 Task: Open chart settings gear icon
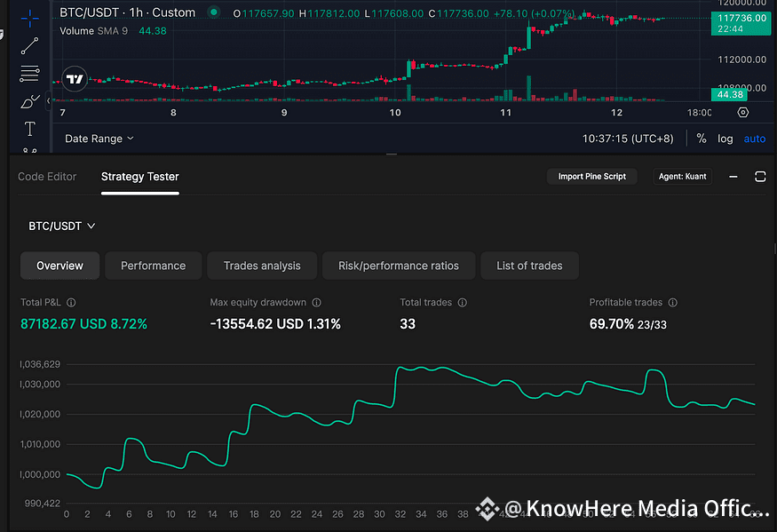(x=743, y=113)
